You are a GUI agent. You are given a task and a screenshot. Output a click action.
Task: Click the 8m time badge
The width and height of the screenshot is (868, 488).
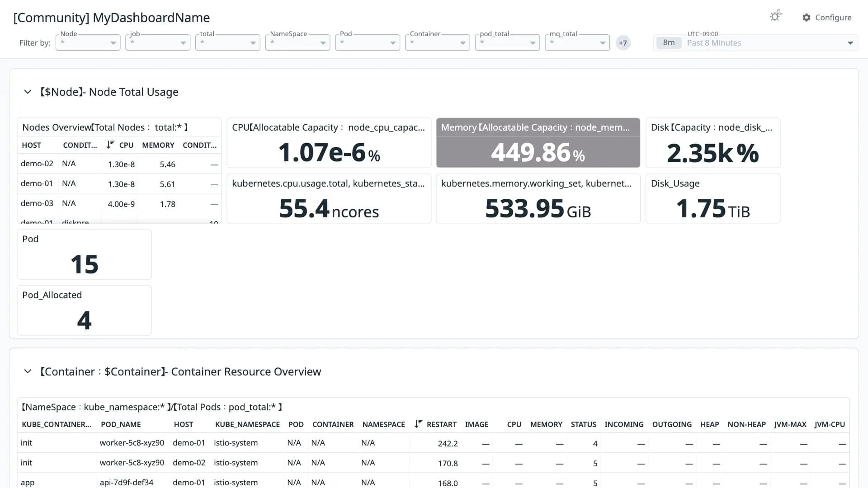(669, 42)
